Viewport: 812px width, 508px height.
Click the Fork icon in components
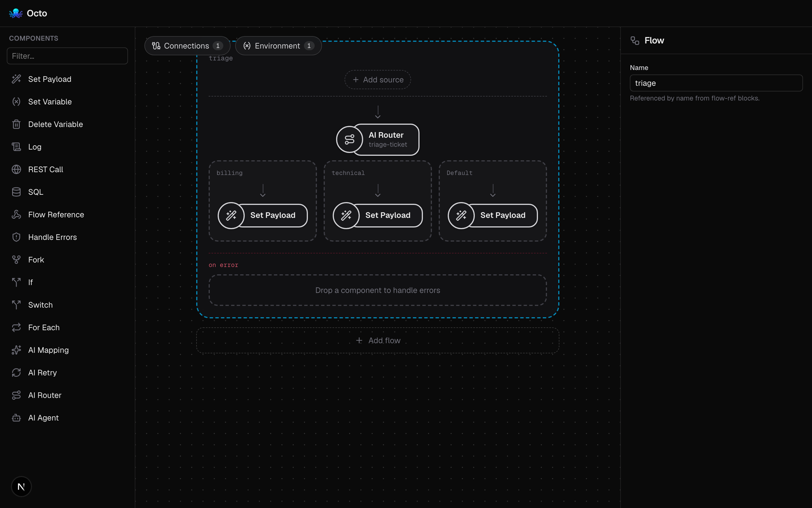tap(16, 260)
